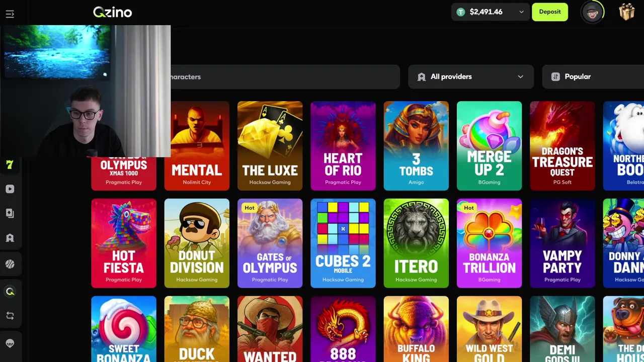Image resolution: width=644 pixels, height=362 pixels.
Task: Open the Vampy Party game
Action: (562, 243)
